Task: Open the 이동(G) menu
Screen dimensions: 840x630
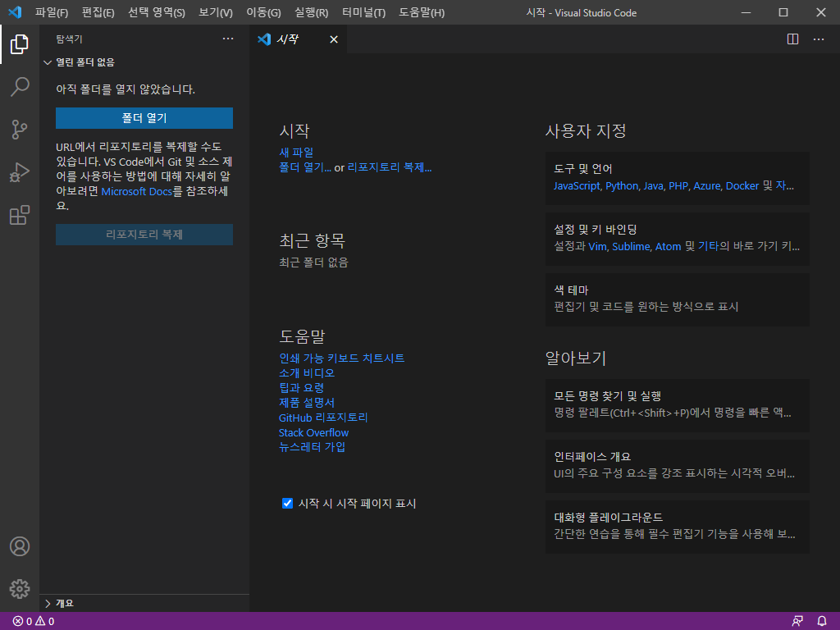Action: click(x=263, y=12)
